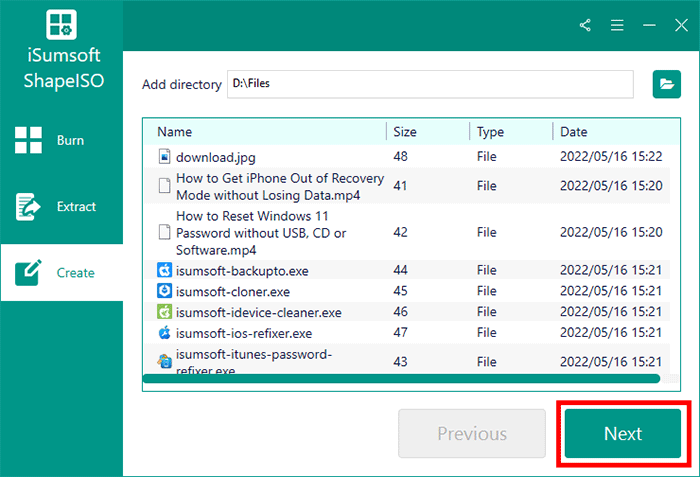This screenshot has width=700, height=477.
Task: Select isumsoft-backupto.exe file name
Action: 242,271
